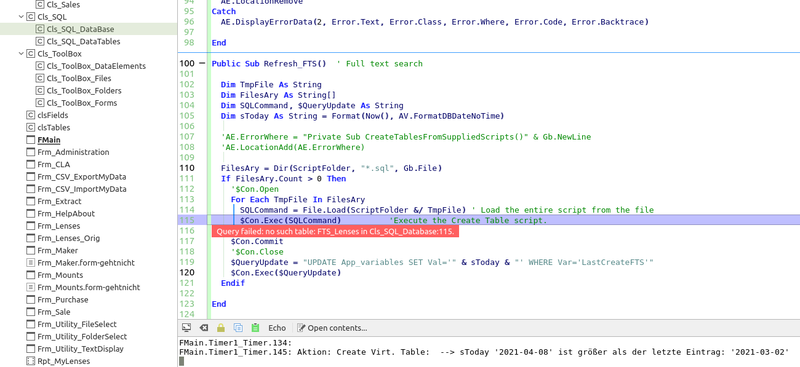Collapse the Cls_SQL tree node
Image resolution: width=800 pixels, height=367 pixels.
coord(21,17)
